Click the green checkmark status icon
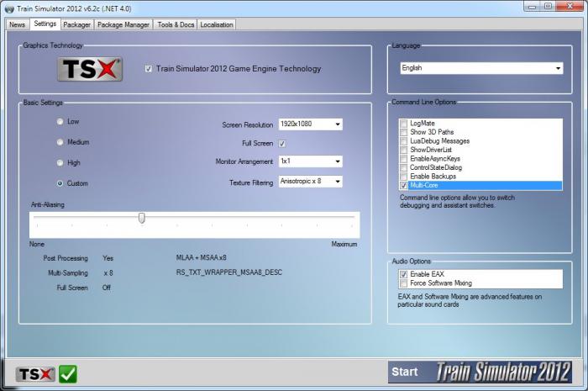 click(x=68, y=374)
